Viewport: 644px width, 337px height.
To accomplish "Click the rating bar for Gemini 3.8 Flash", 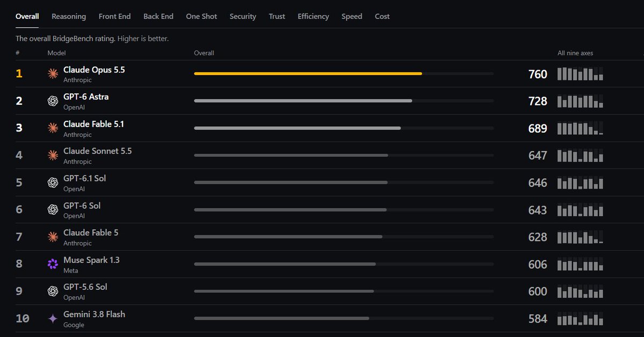I will coord(282,318).
